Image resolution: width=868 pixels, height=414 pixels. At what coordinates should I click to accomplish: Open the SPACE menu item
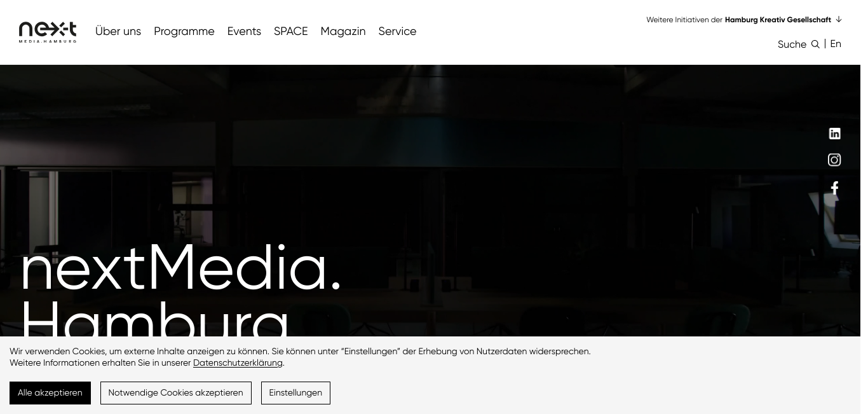291,31
